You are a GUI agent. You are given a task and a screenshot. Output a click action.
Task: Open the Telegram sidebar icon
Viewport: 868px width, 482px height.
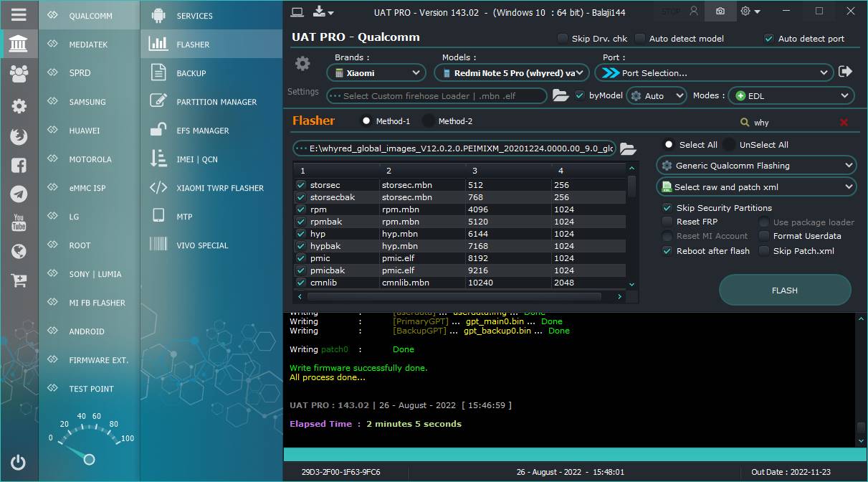19,194
